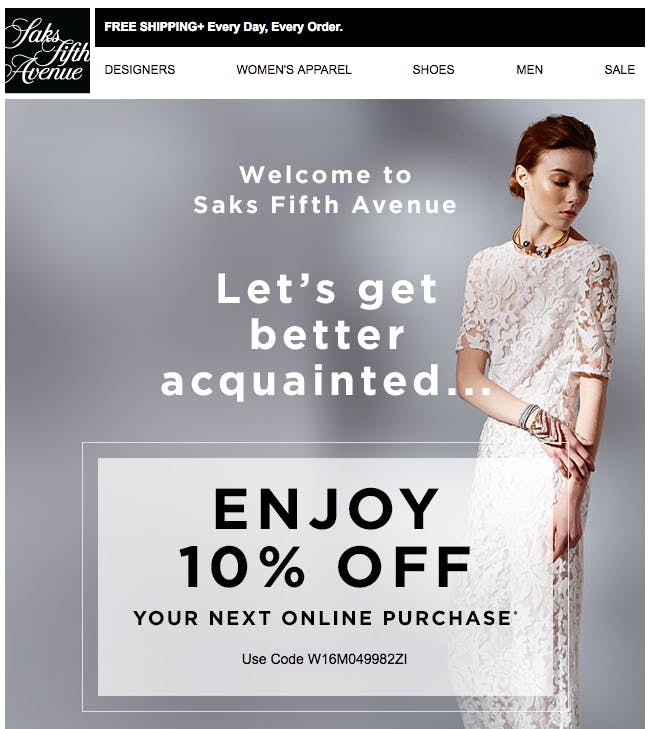Go to WOMEN'S APPAREL section
This screenshot has width=651, height=729.
pos(294,70)
